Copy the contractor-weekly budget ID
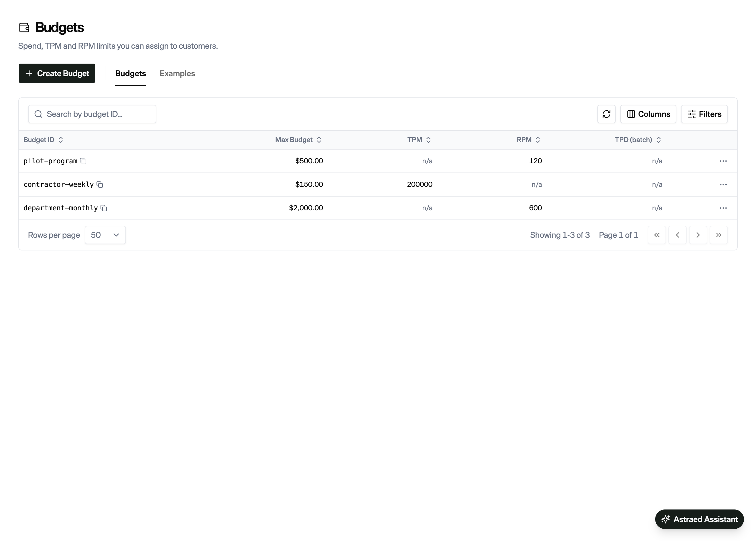This screenshot has width=756, height=541. pyautogui.click(x=100, y=185)
